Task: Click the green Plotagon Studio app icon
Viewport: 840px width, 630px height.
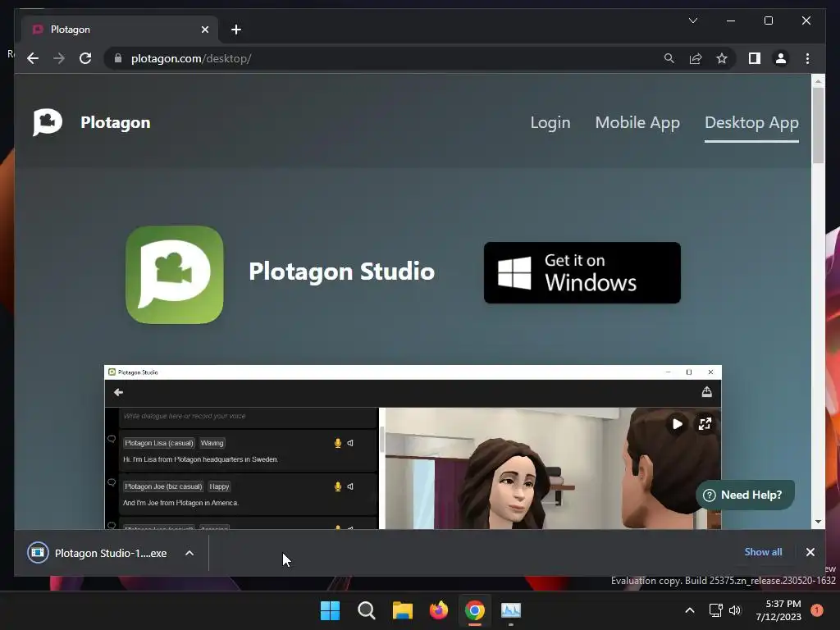Action: [175, 275]
